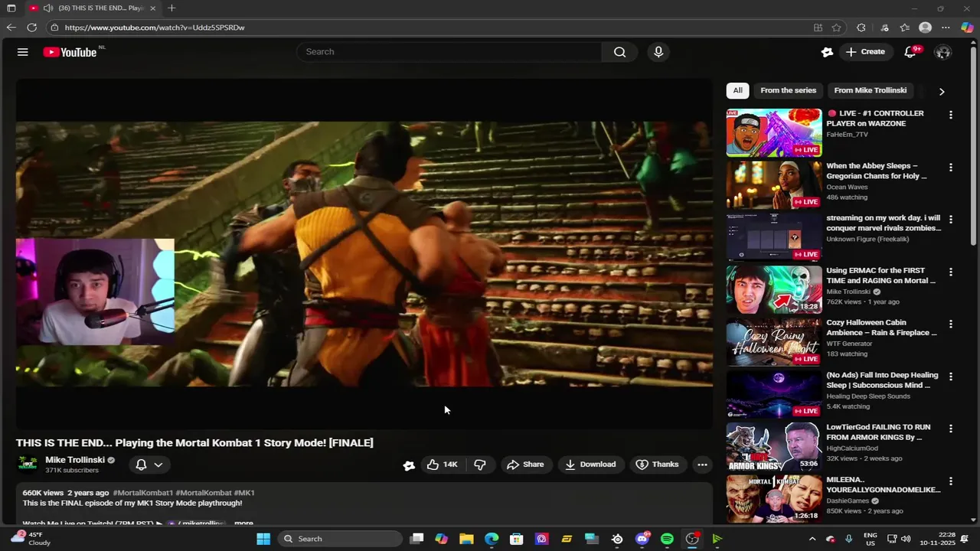980x551 pixels.
Task: Open Mike Trollinski channel link
Action: pyautogui.click(x=75, y=460)
